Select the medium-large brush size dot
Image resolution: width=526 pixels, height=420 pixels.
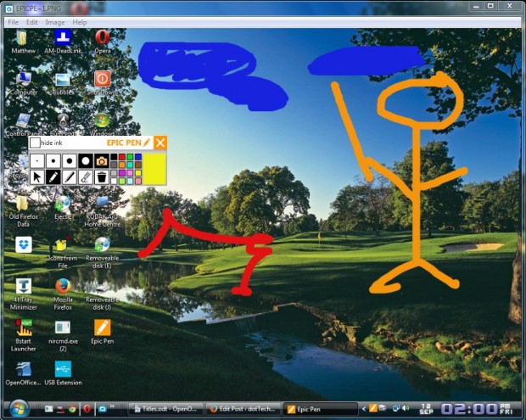[x=69, y=161]
